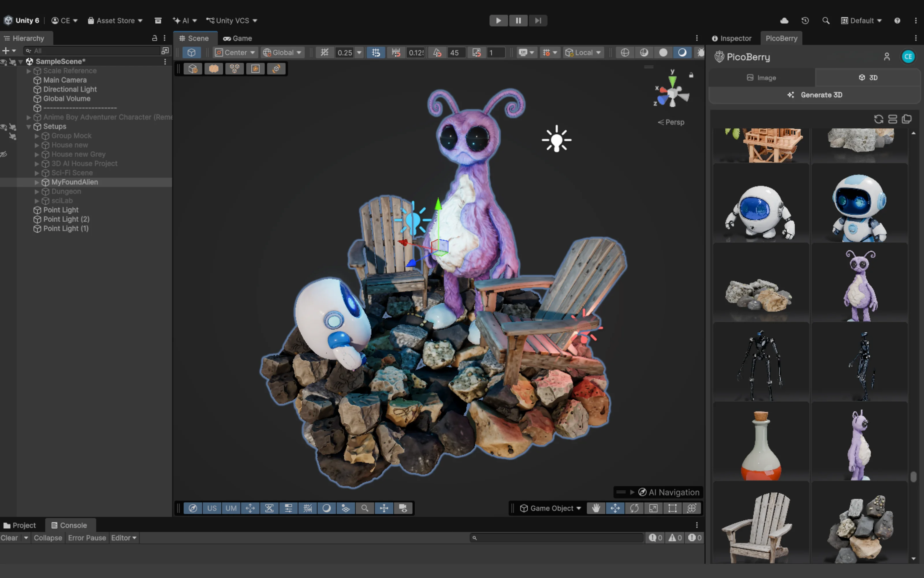Toggle SampleScene visibility eye icon
The height and width of the screenshot is (578, 924).
[4, 62]
